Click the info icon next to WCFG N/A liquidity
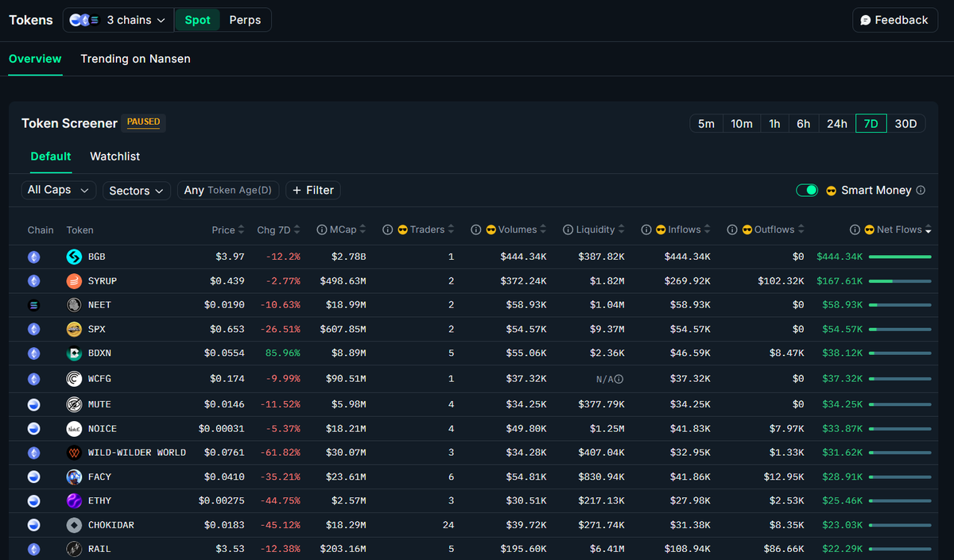954x560 pixels. coord(619,380)
